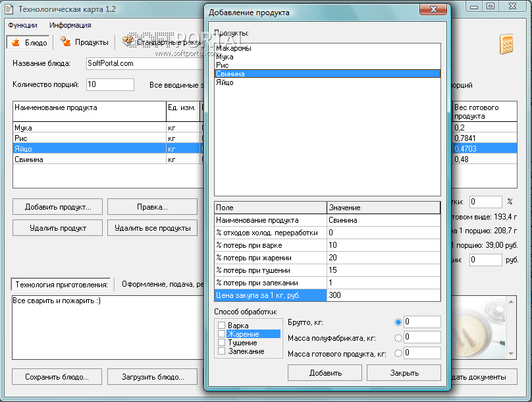Click the Поле column header
The height and width of the screenshot is (402, 532).
pyautogui.click(x=271, y=208)
